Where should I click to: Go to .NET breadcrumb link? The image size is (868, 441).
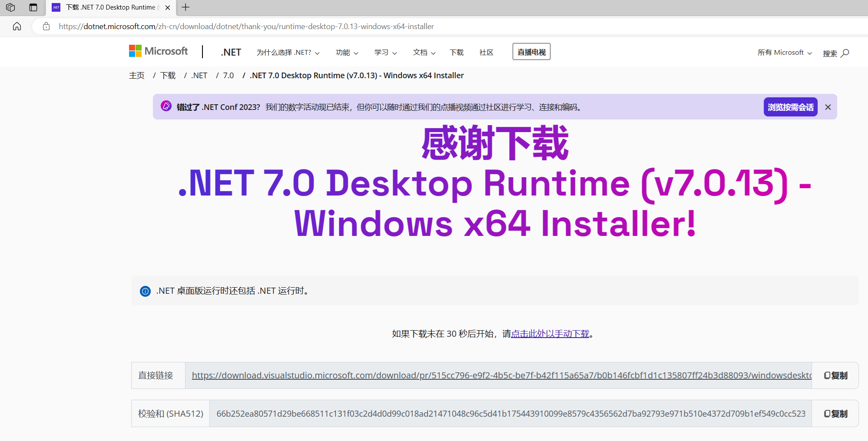[x=199, y=76]
